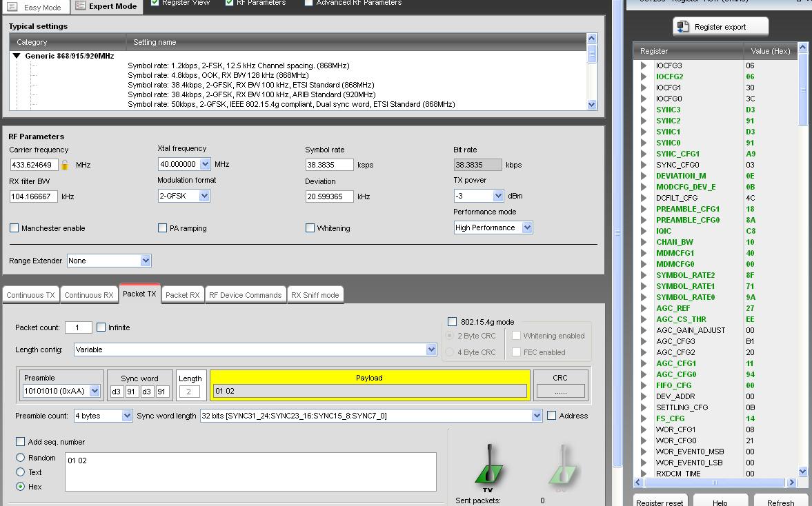
Task: Open the Range Extender dropdown
Action: pos(146,261)
